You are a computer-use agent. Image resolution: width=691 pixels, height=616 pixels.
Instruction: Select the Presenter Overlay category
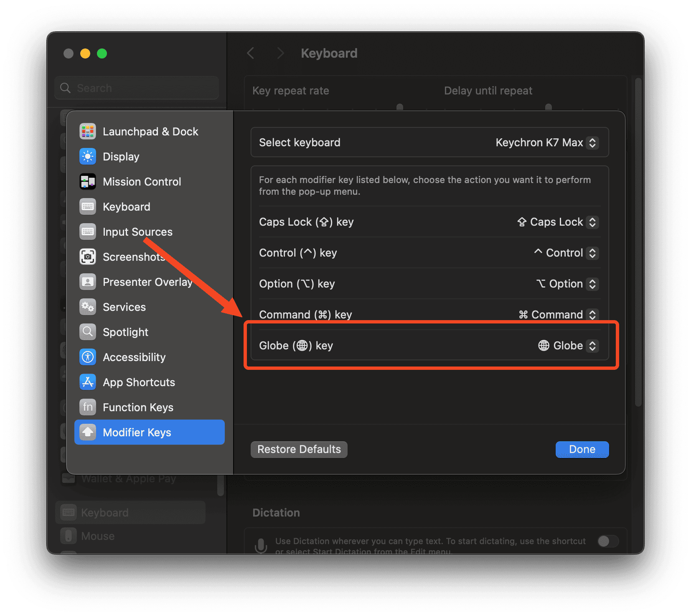[x=150, y=282]
